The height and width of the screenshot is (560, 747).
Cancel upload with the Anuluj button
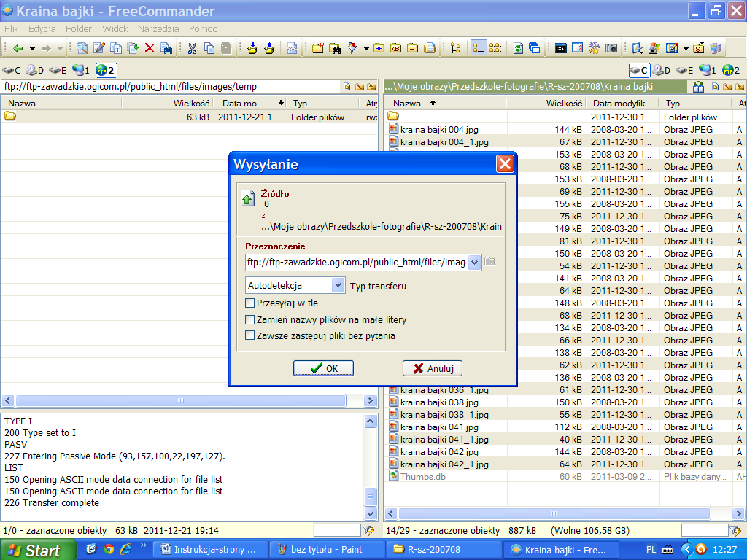coord(432,368)
